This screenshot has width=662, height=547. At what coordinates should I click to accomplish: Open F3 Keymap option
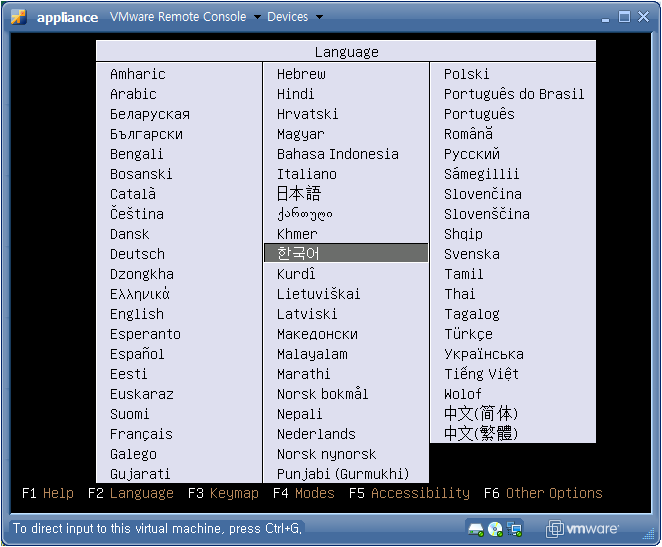[223, 493]
